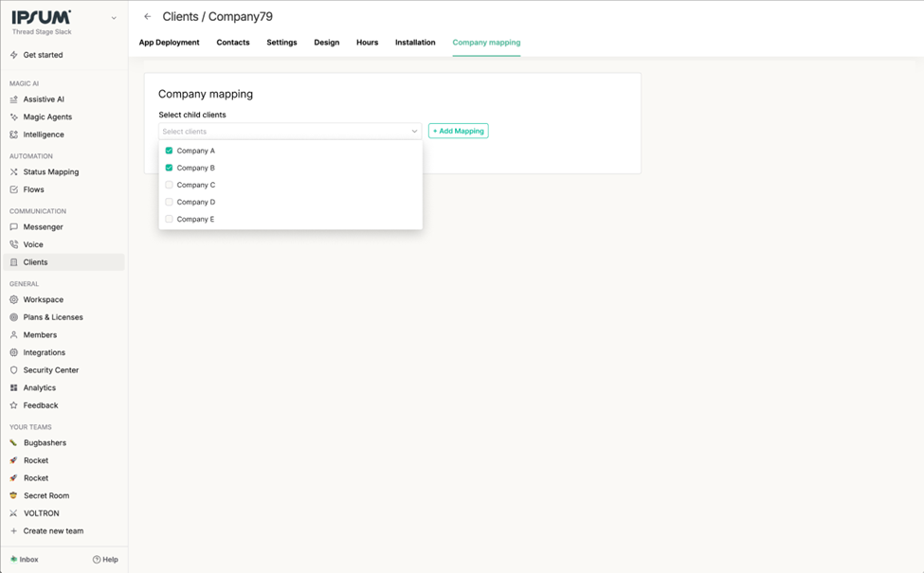Switch to the App Deployment tab

click(x=169, y=43)
